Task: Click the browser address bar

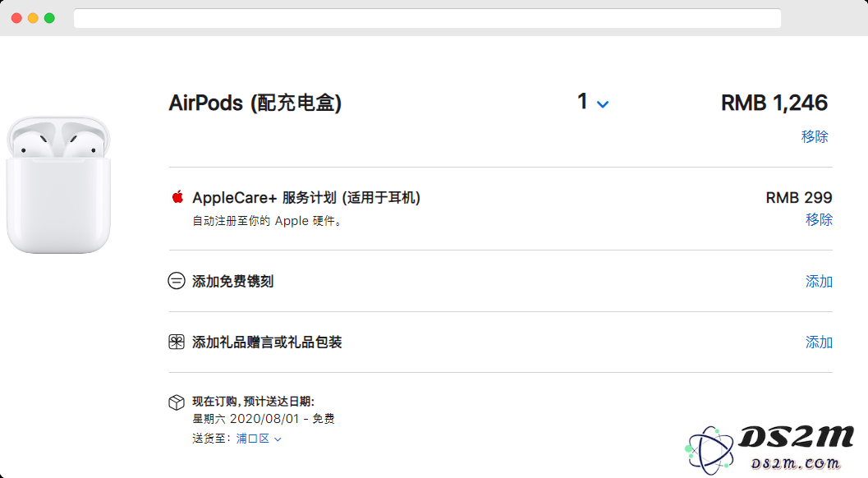Action: click(427, 18)
